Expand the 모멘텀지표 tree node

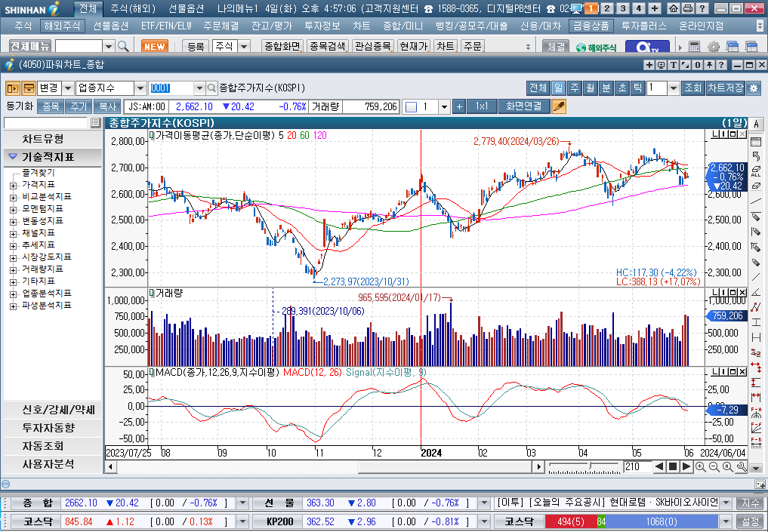click(14, 210)
